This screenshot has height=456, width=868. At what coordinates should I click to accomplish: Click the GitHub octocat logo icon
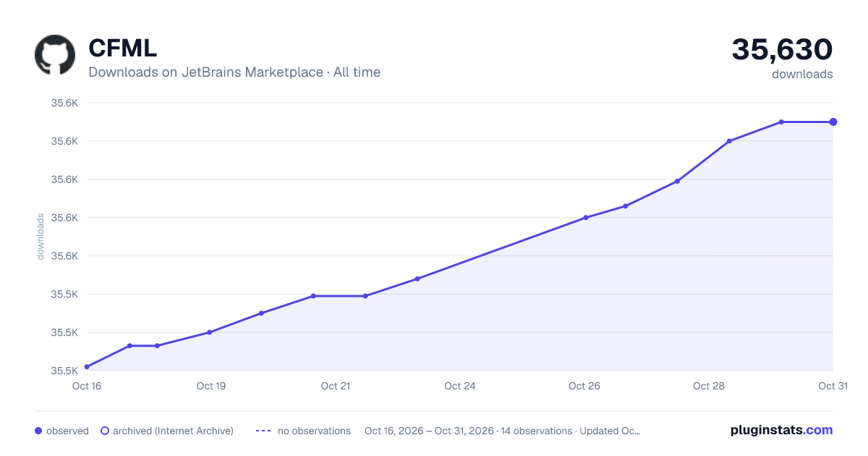(x=55, y=55)
